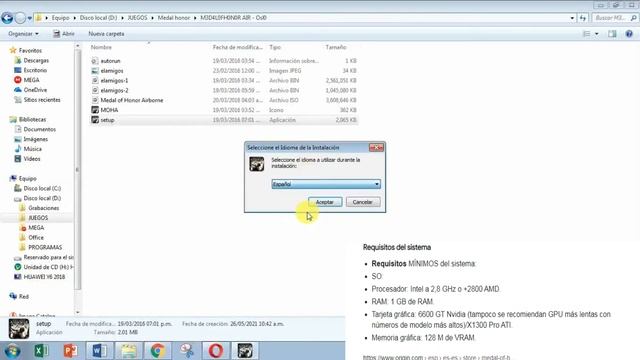Open Opera from the taskbar
This screenshot has width=640, height=360.
pyautogui.click(x=216, y=351)
